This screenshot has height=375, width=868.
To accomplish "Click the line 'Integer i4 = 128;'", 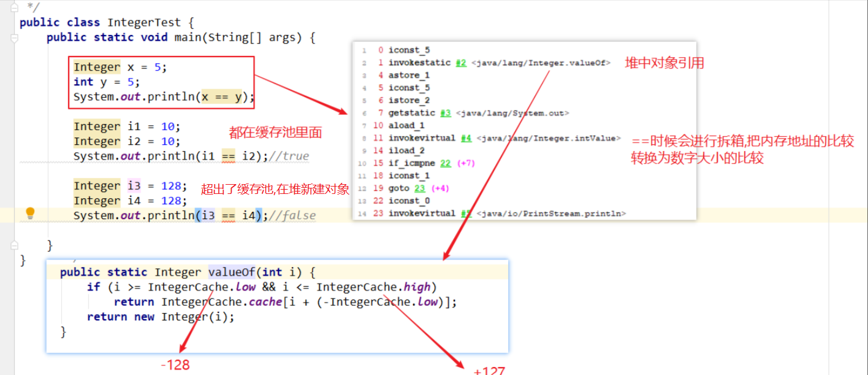I will tap(130, 201).
